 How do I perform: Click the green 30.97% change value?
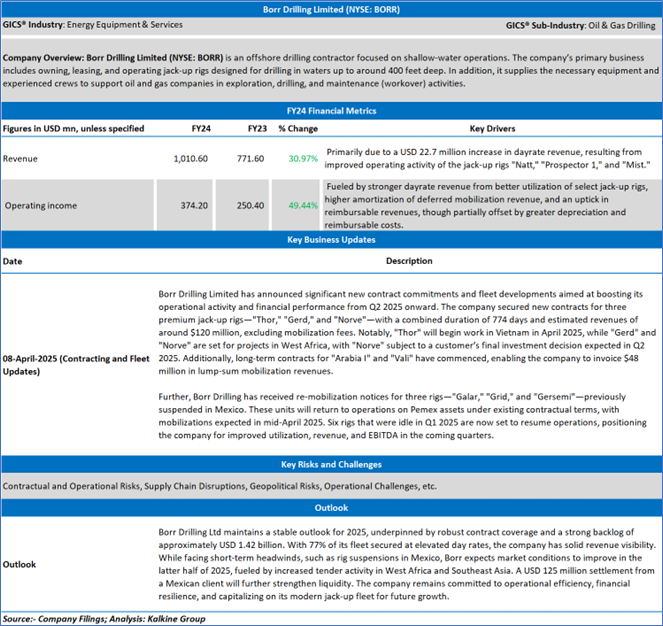pyautogui.click(x=303, y=159)
